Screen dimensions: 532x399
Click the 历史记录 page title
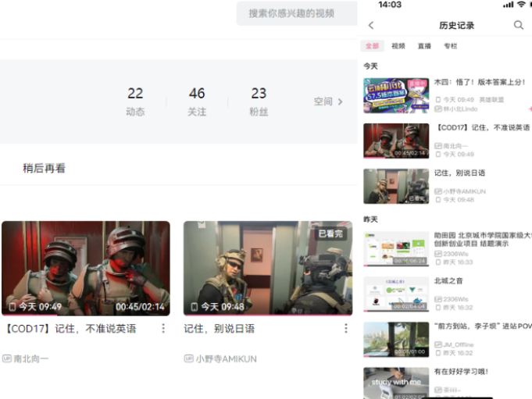[457, 25]
